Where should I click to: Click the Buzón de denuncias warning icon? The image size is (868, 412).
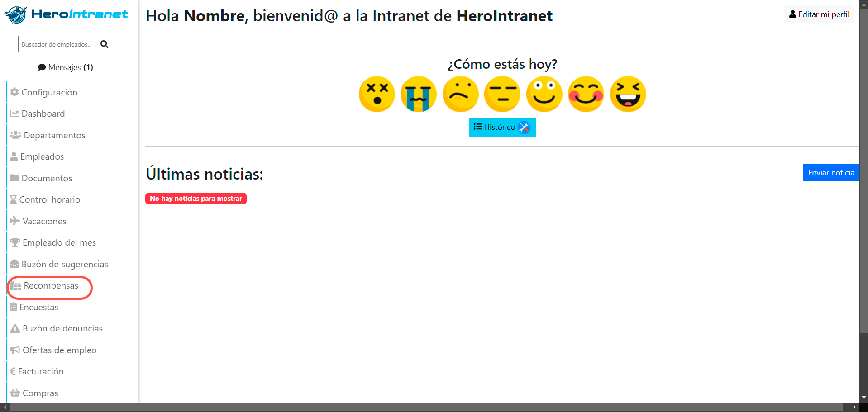point(15,328)
